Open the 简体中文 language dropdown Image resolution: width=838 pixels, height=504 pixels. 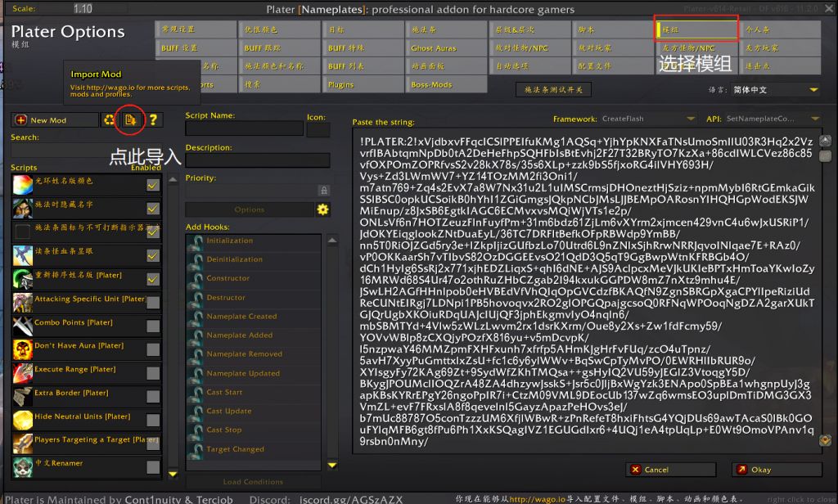(x=775, y=90)
